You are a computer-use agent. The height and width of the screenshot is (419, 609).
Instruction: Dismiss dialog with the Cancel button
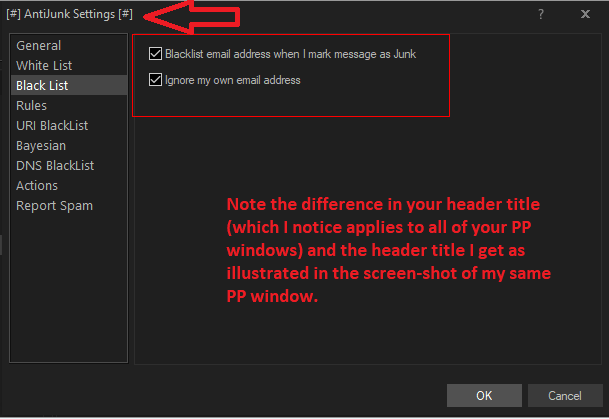(565, 395)
